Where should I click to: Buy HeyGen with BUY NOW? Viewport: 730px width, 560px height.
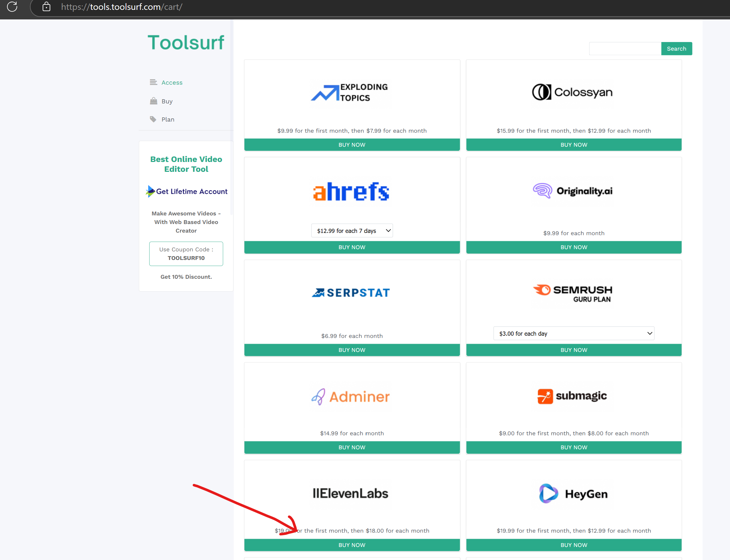click(x=574, y=545)
